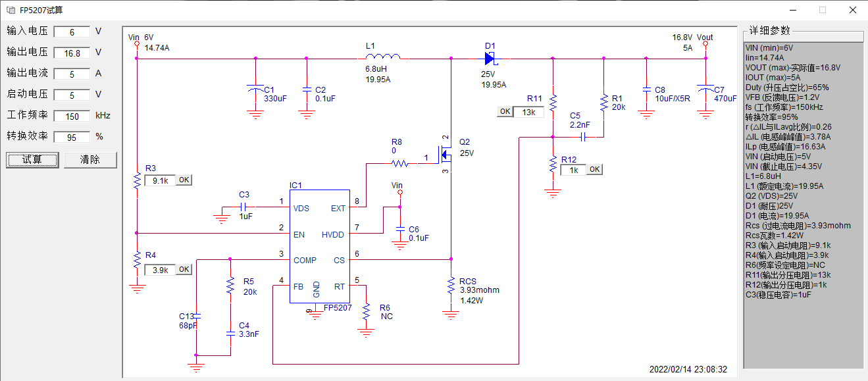Click the R1 20k resistor symbol
This screenshot has width=868, height=381.
point(603,102)
